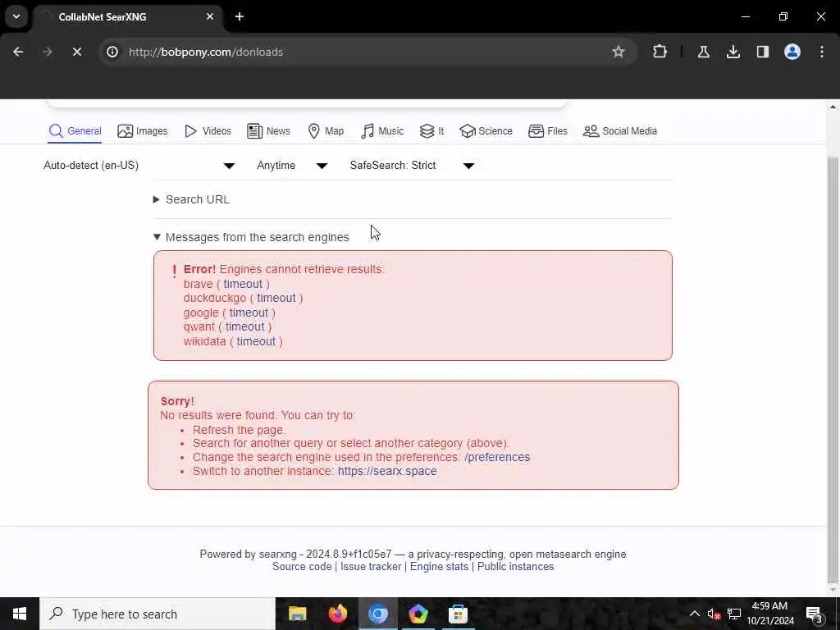The height and width of the screenshot is (630, 840).
Task: Select the General search category
Action: tap(75, 131)
